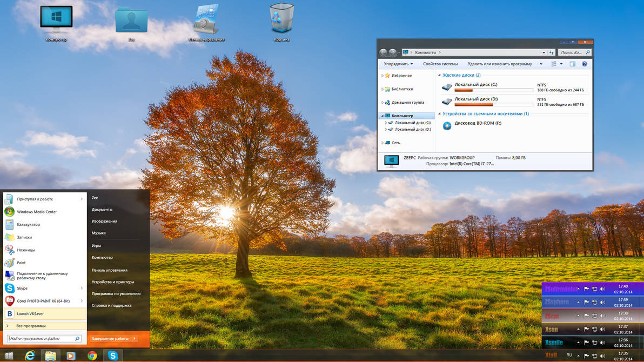644x362 pixels.
Task: Open Программы по умолчанию in Start menu
Action: (116, 294)
